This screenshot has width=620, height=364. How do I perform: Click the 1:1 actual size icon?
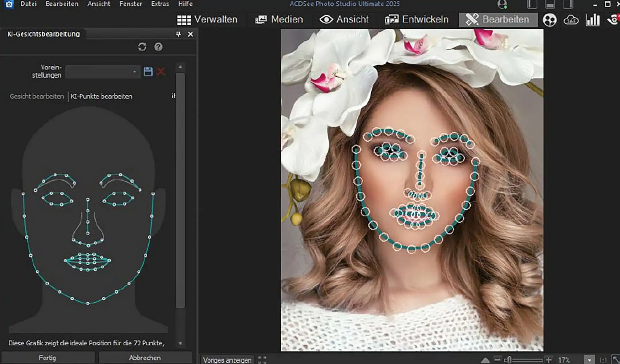603,360
